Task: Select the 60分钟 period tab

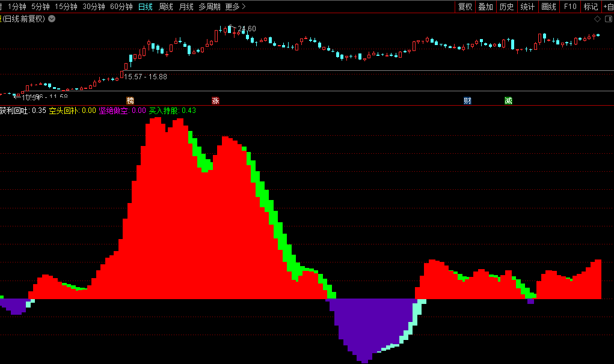Action: 121,7
